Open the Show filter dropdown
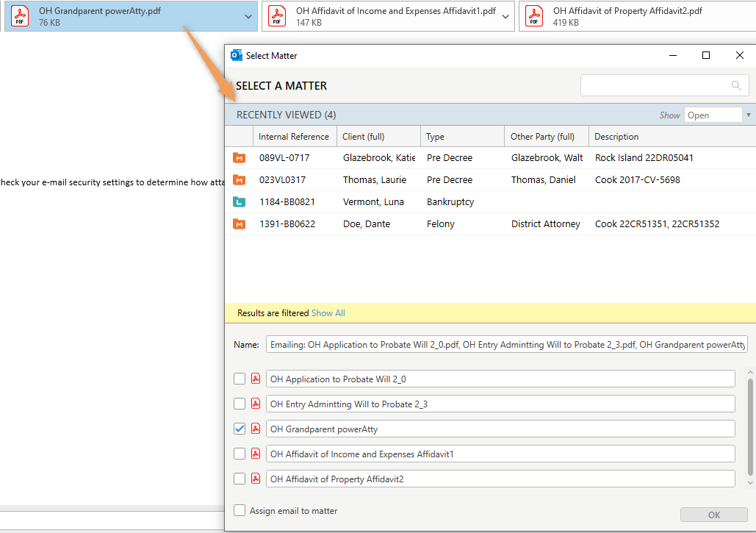The image size is (756, 533). (x=749, y=115)
